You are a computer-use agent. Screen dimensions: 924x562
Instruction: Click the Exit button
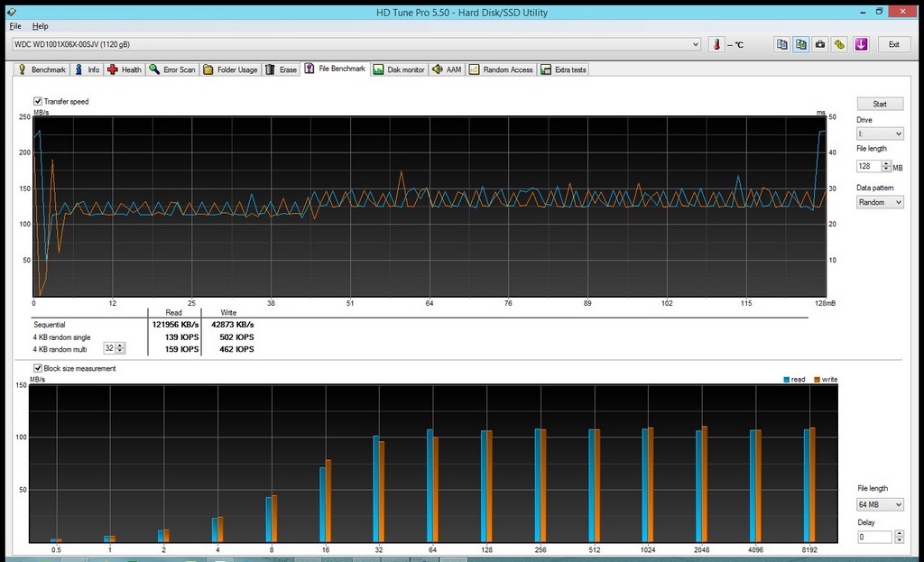[x=894, y=44]
